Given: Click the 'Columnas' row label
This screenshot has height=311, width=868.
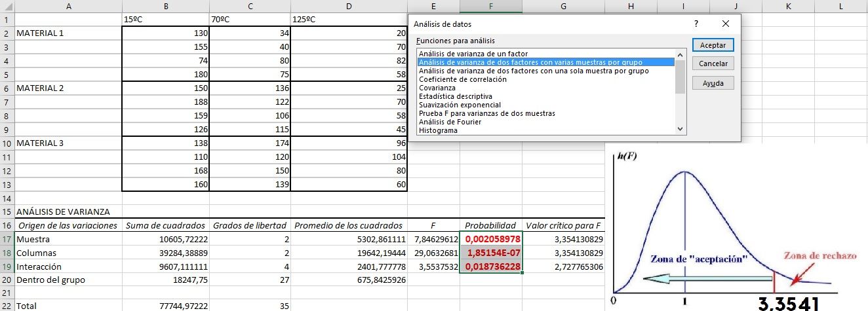Looking at the screenshot, I should [68, 253].
